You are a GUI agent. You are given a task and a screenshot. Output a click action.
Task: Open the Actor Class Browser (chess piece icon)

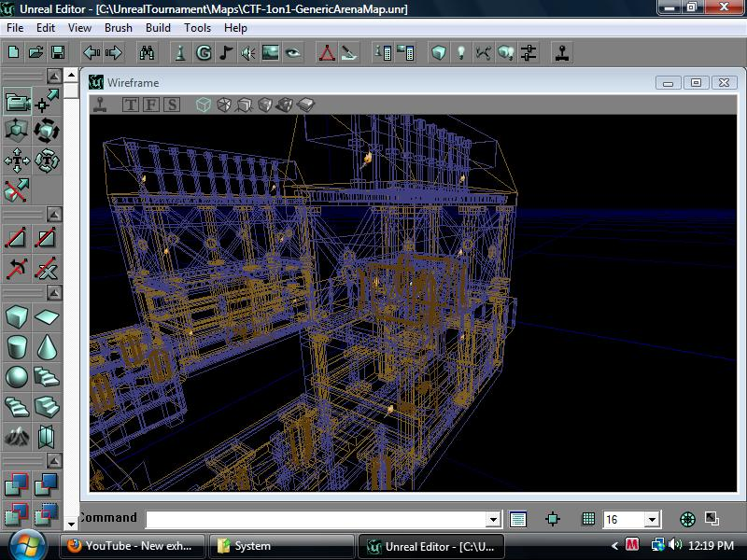(179, 53)
